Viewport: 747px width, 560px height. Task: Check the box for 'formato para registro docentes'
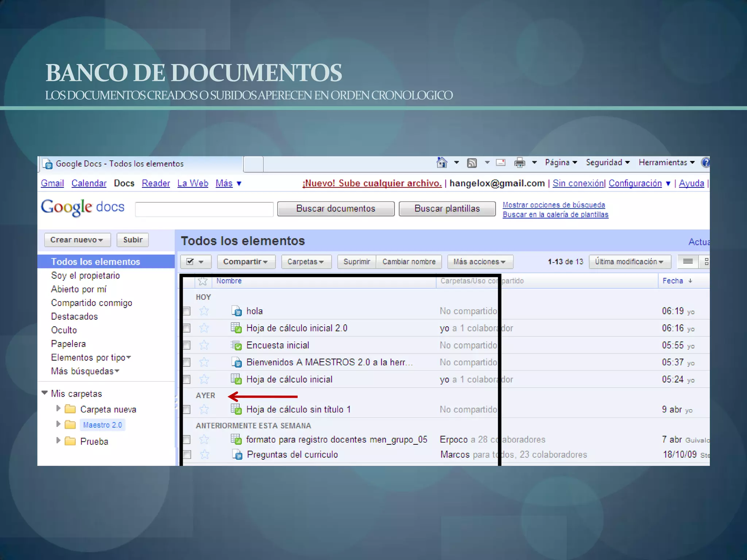pyautogui.click(x=186, y=439)
